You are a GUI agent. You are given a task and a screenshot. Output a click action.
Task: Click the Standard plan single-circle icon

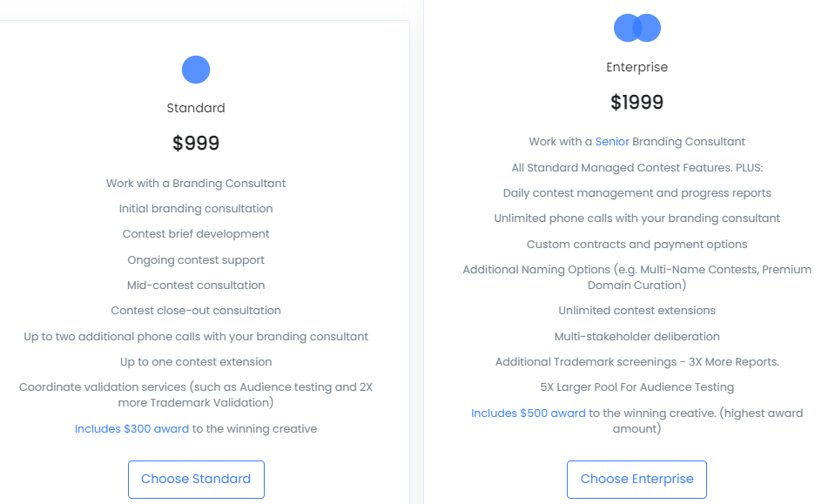pyautogui.click(x=195, y=70)
